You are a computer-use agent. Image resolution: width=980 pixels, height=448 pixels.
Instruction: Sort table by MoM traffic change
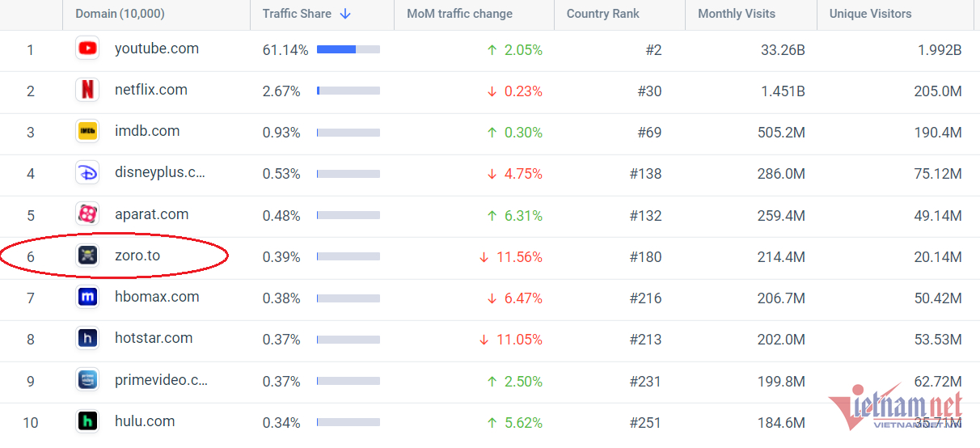[x=459, y=14]
